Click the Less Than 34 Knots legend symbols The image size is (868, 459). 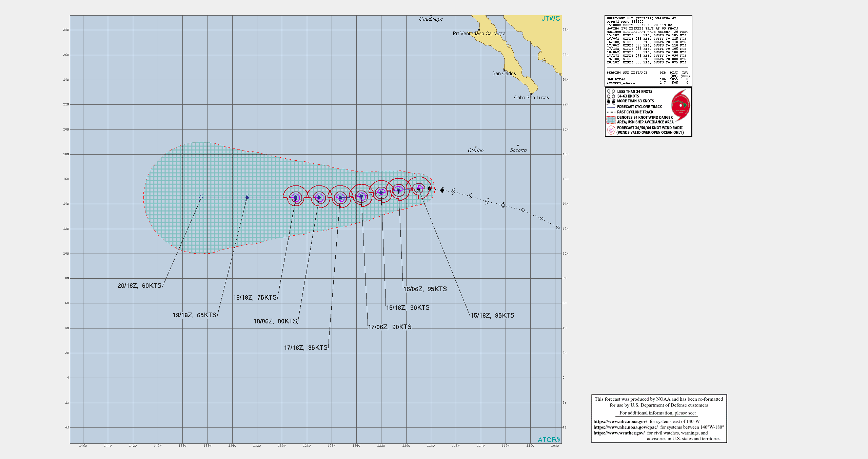coord(611,92)
